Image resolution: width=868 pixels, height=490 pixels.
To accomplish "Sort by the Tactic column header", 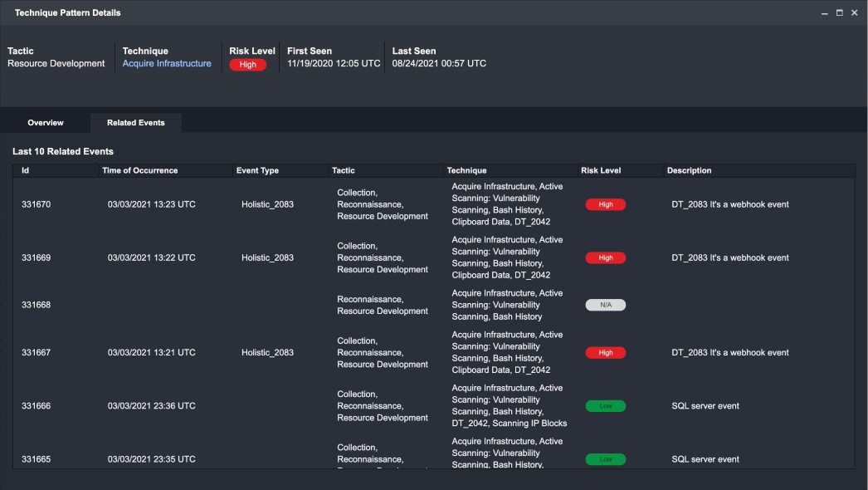I will (344, 171).
